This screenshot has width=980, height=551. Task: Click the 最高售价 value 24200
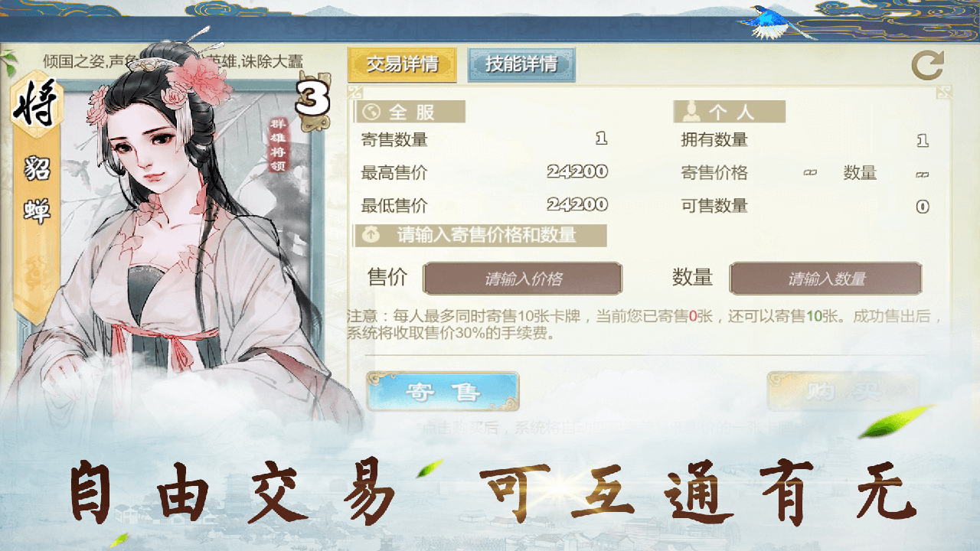577,172
